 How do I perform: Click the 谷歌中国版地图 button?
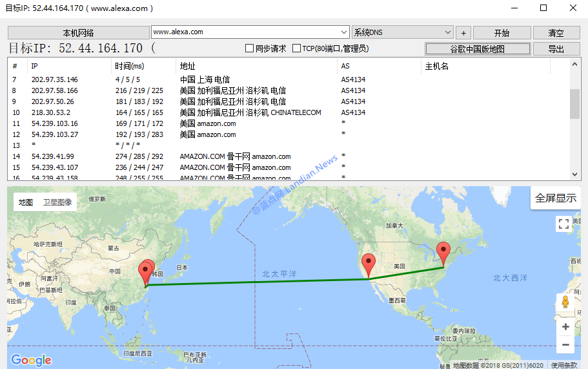pos(478,49)
